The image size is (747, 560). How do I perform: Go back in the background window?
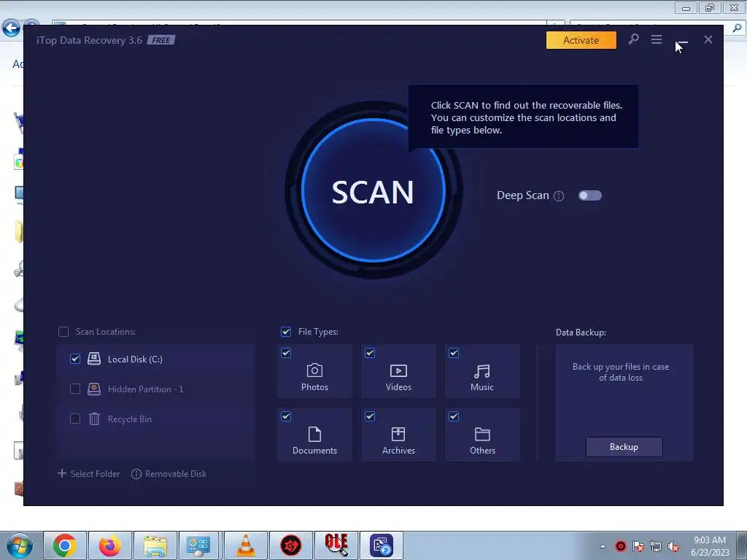pyautogui.click(x=11, y=28)
